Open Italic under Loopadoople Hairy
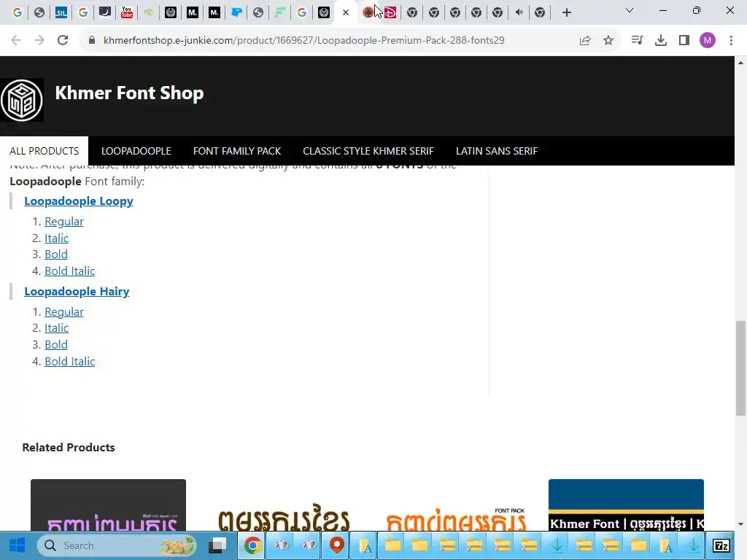The height and width of the screenshot is (560, 747). [56, 328]
